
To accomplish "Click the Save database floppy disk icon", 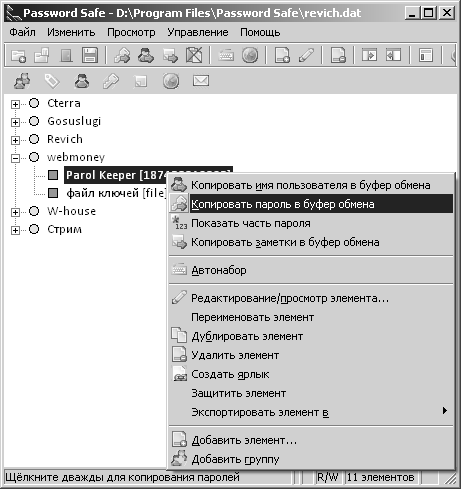I will click(90, 55).
